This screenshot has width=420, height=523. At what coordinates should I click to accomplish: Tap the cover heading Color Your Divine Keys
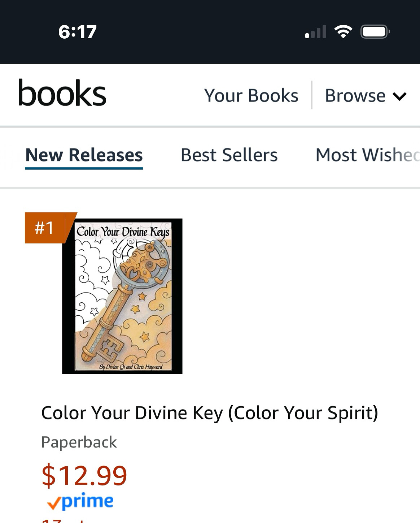123,232
